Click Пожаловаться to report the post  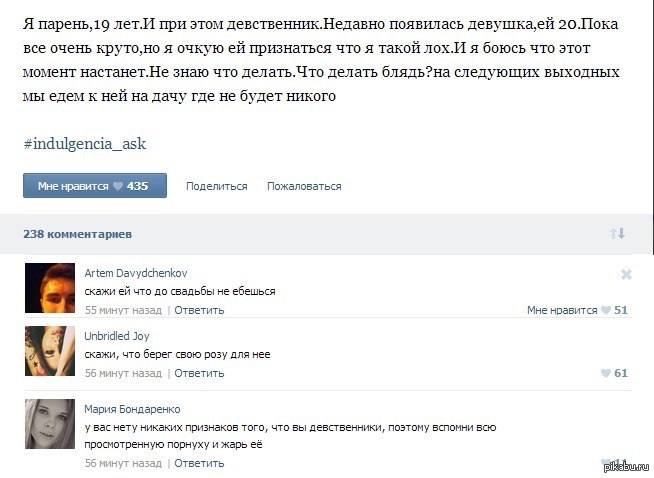[304, 186]
